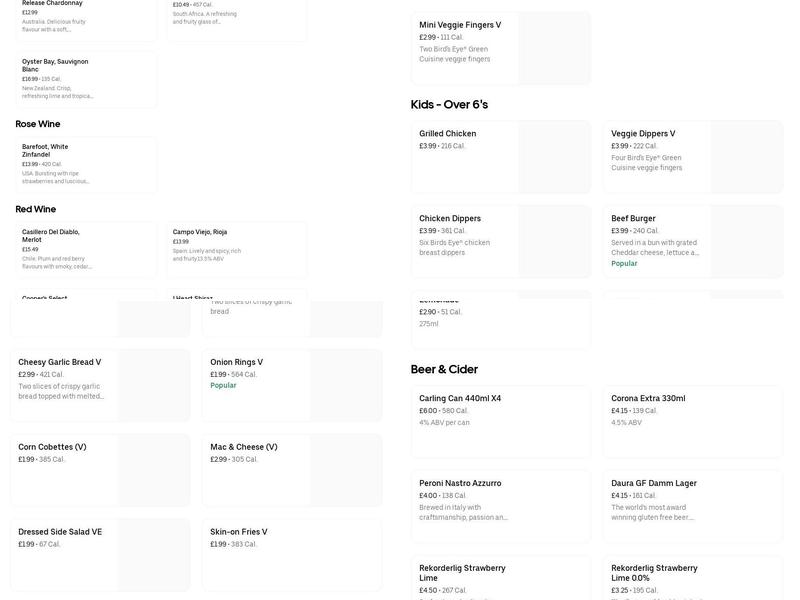The width and height of the screenshot is (800, 600).
Task: Pick the Onion Rings V item
Action: coord(292,385)
